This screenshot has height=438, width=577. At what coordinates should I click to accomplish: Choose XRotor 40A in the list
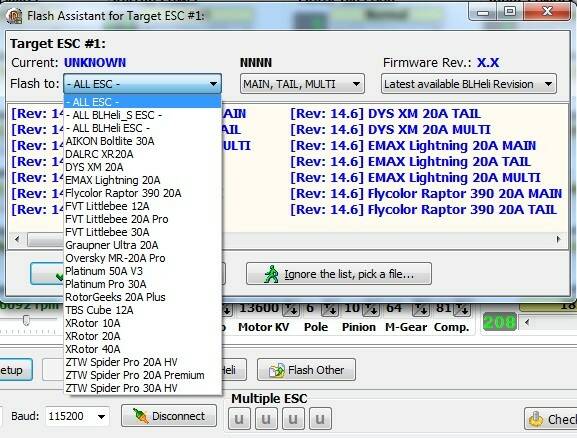click(142, 349)
